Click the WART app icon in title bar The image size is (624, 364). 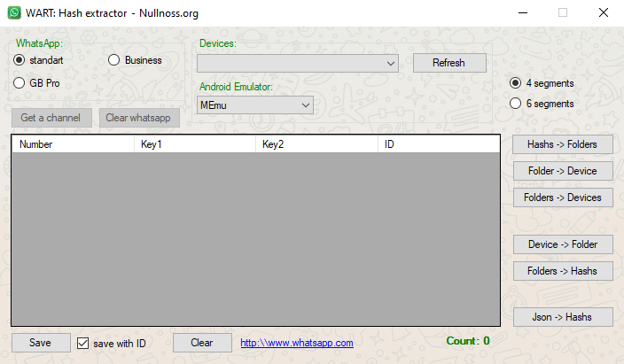[x=14, y=13]
